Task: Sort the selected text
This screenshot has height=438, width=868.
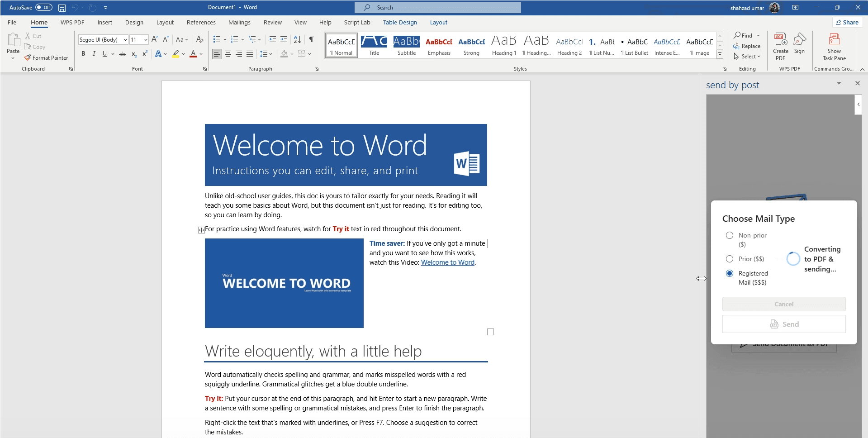Action: pos(298,39)
